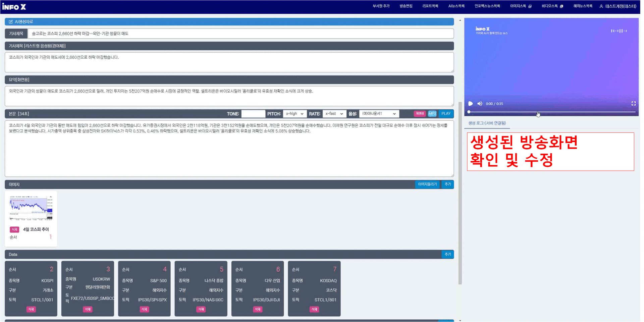Click the page vertical scrollbar
644x322 pixels.
(x=460, y=193)
